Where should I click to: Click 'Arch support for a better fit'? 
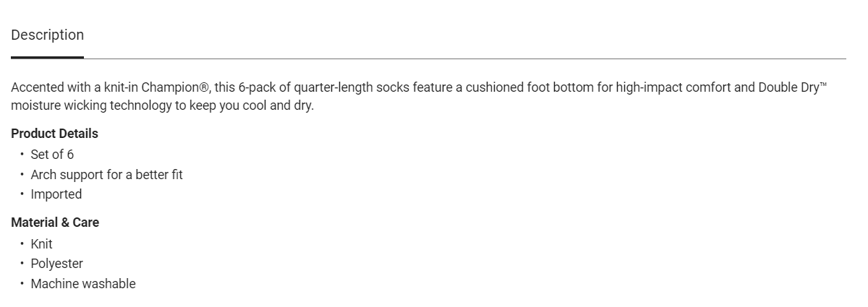coord(106,175)
